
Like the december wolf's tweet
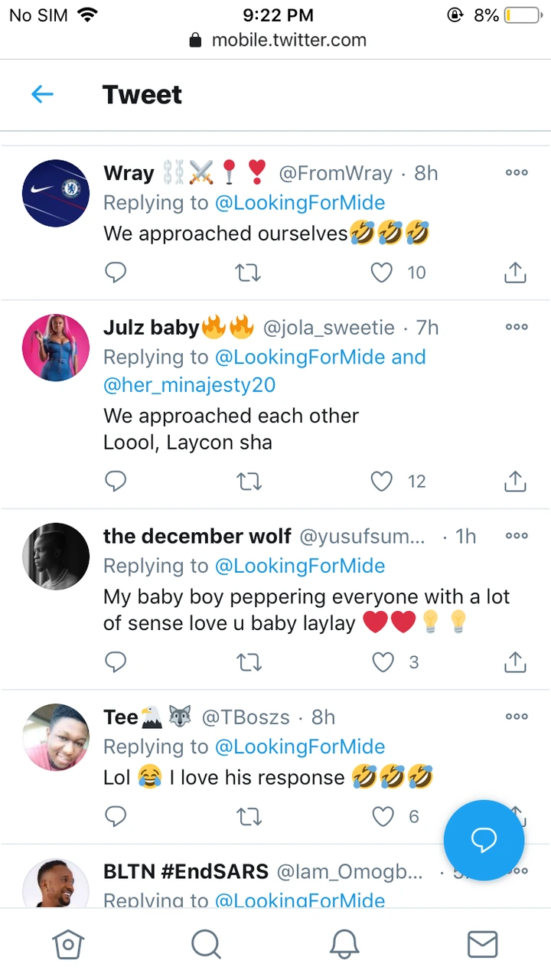pyautogui.click(x=383, y=662)
